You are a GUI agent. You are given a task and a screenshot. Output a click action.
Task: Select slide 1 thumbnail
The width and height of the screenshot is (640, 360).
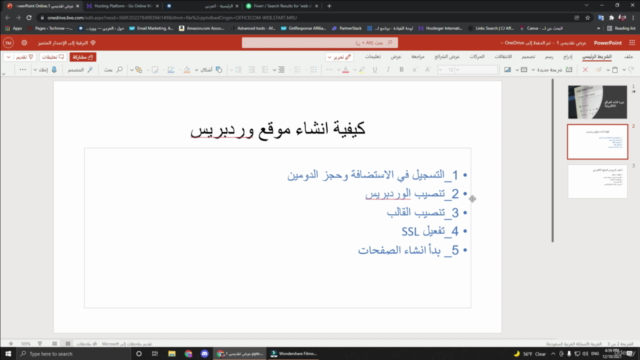(x=598, y=102)
